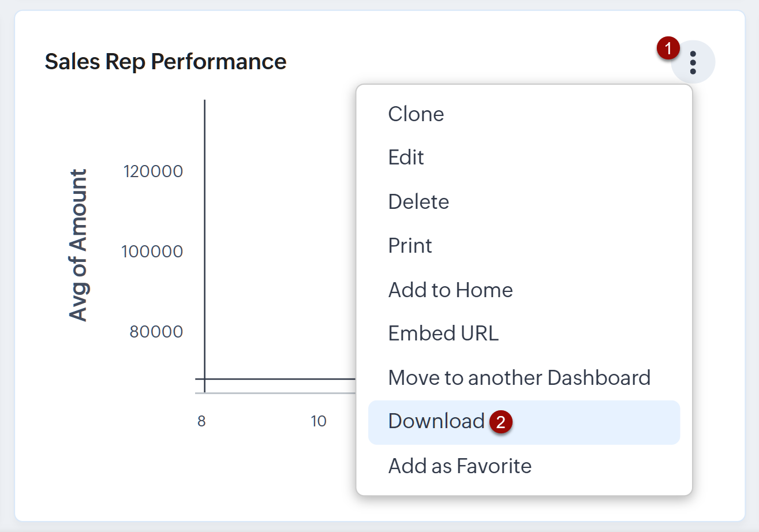Screen dimensions: 759x532
Task: Select the Delete menu option
Action: point(418,202)
